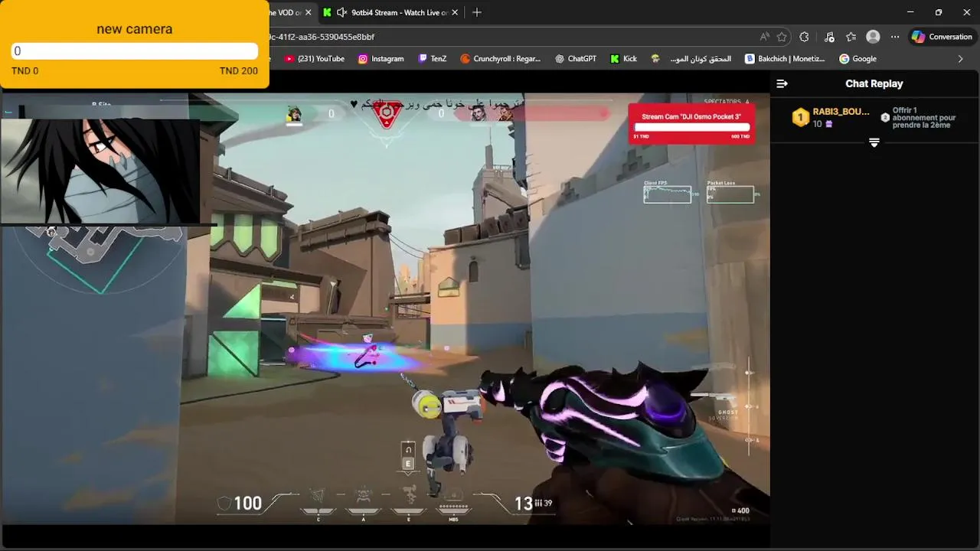Click the 'new camera' goal input showing 0
This screenshot has width=980, height=551.
[135, 51]
